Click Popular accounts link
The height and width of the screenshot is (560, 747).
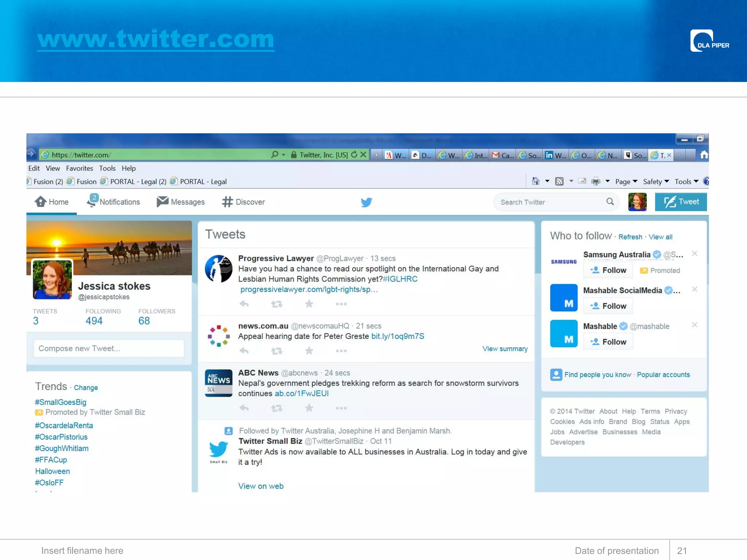tap(663, 375)
